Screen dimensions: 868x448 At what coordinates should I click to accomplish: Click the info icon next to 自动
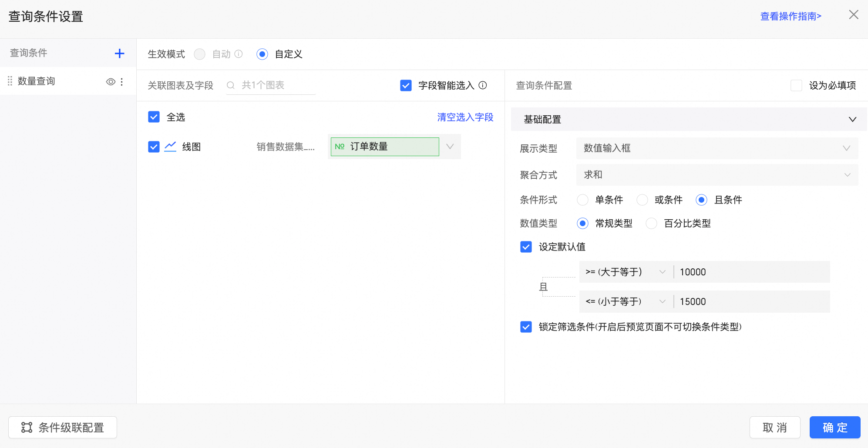[x=239, y=54]
